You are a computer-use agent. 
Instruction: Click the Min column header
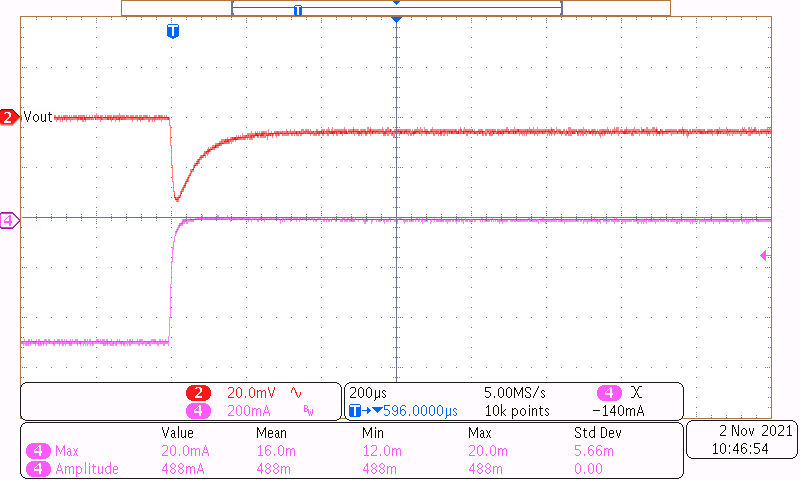tap(373, 433)
